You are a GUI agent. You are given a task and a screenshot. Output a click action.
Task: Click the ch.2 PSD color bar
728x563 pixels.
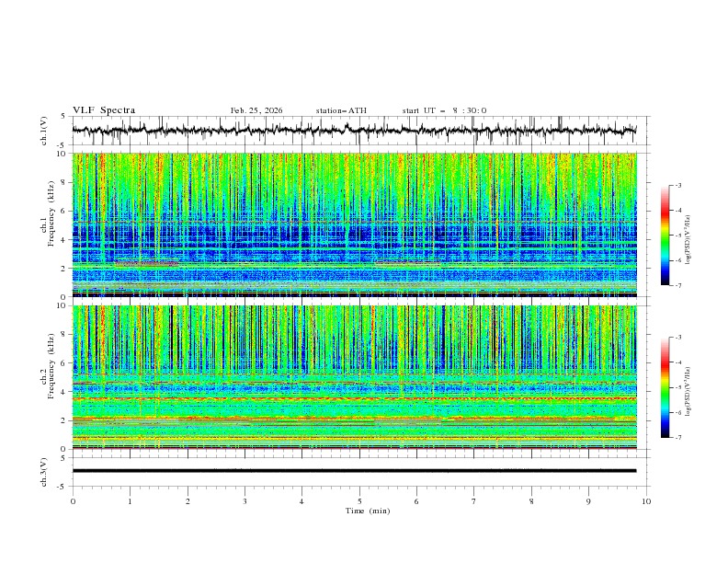tap(665, 387)
